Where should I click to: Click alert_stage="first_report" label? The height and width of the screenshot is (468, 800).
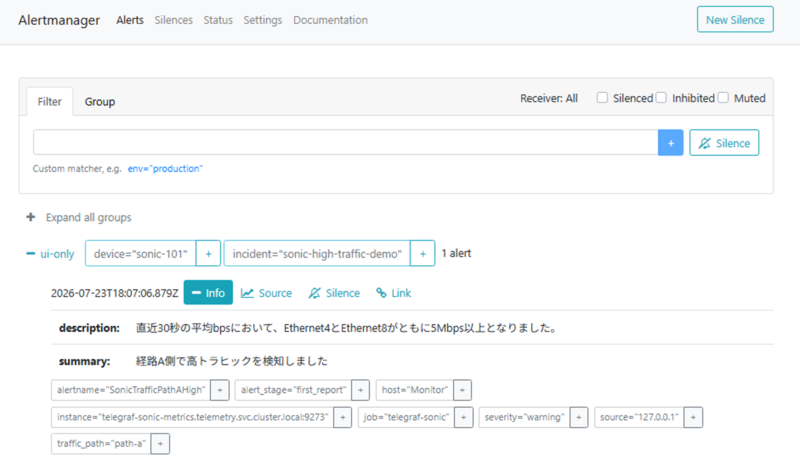pos(293,390)
